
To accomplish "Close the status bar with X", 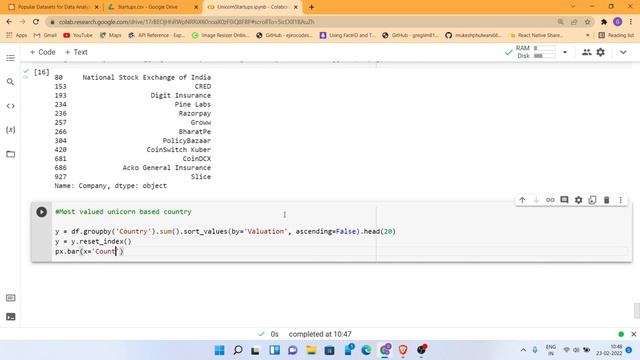I will point(633,334).
